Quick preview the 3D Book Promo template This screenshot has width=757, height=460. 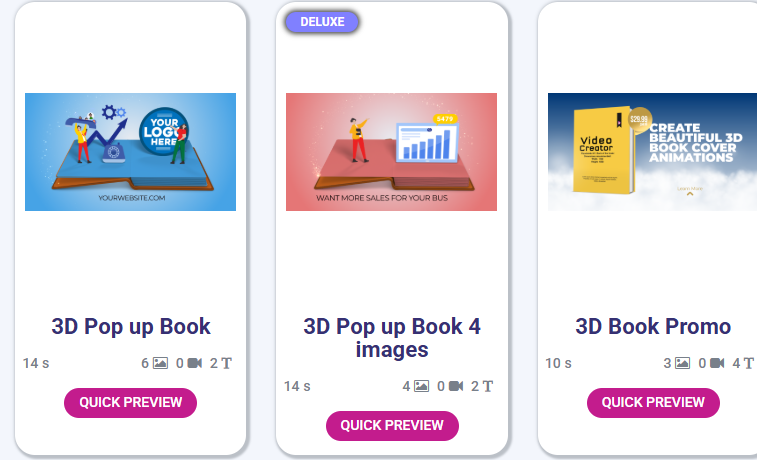click(653, 403)
